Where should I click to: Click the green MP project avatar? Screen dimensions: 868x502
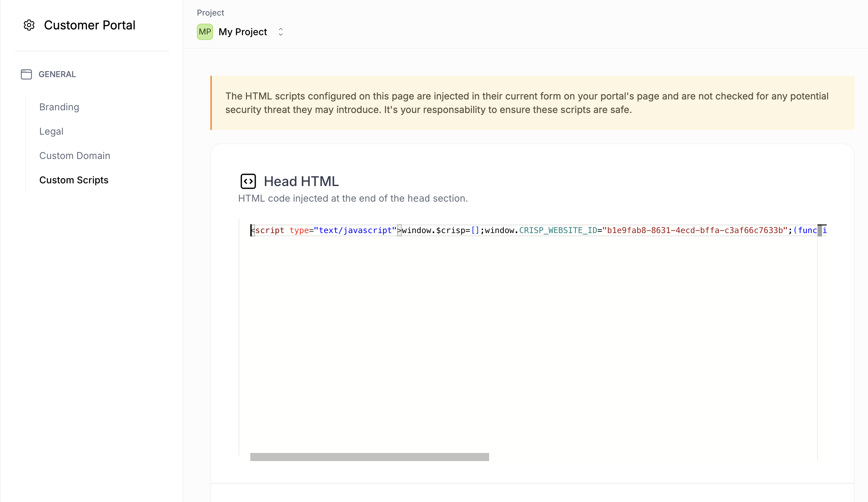[x=205, y=32]
